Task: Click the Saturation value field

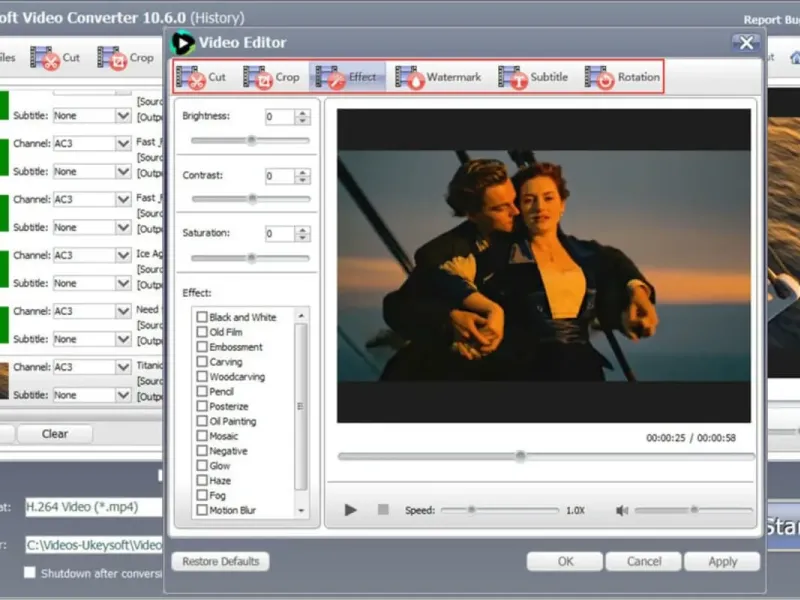Action: click(x=280, y=234)
